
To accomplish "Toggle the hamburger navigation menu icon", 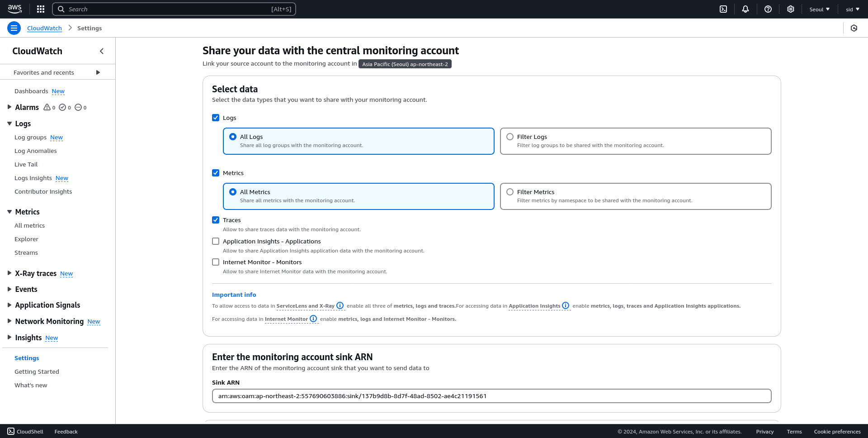I will point(14,28).
